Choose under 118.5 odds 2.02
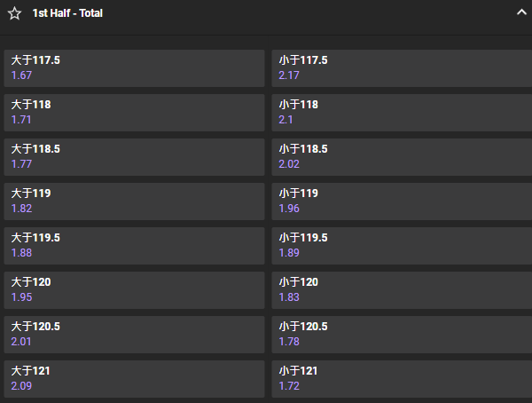 [402, 157]
